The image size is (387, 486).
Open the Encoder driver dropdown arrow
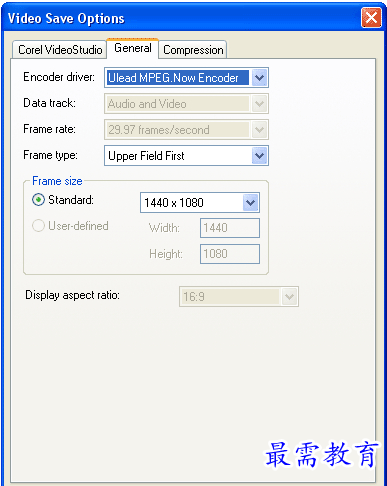pyautogui.click(x=259, y=78)
